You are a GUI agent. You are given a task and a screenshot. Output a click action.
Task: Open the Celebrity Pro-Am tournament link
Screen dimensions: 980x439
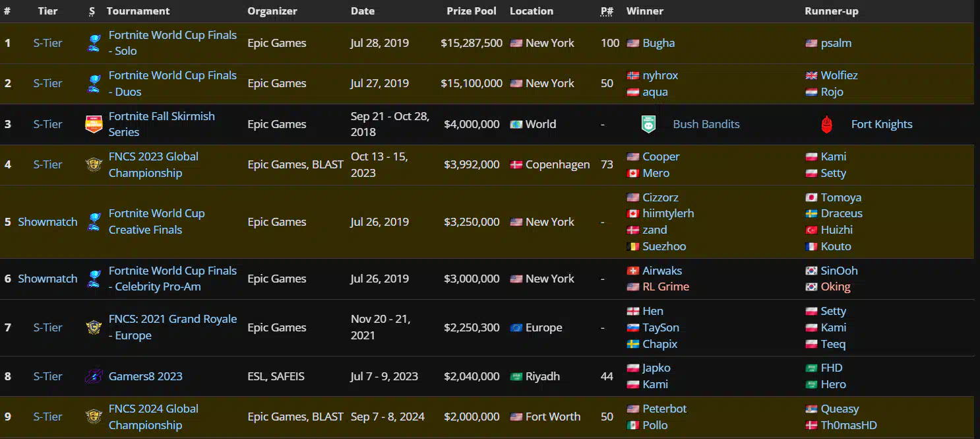pyautogui.click(x=173, y=279)
